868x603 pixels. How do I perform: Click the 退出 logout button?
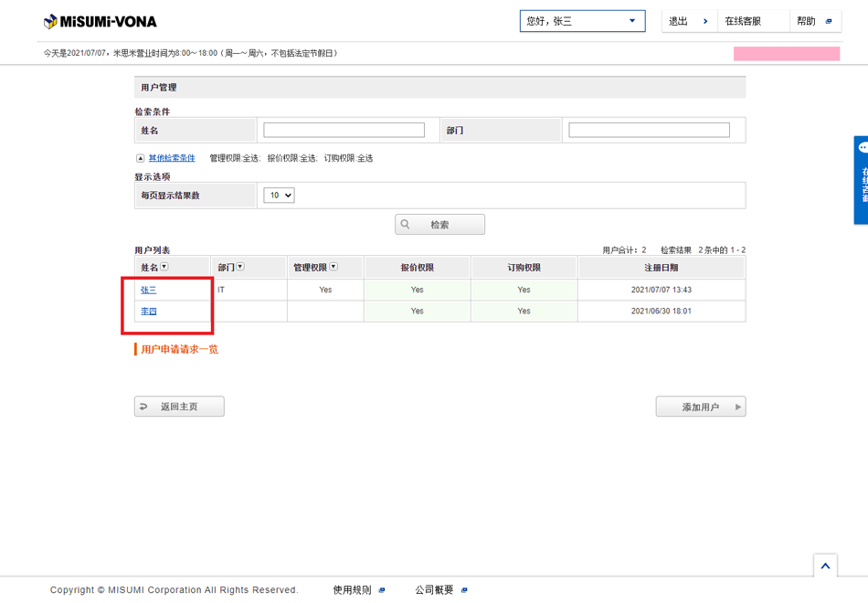688,21
